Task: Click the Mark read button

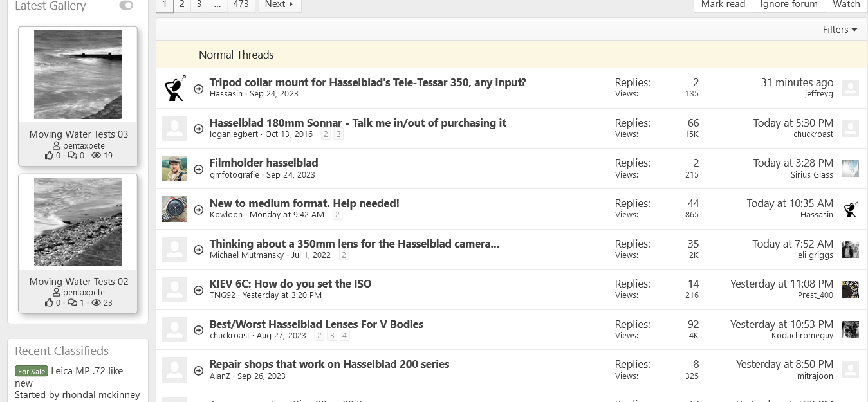Action: click(x=723, y=5)
